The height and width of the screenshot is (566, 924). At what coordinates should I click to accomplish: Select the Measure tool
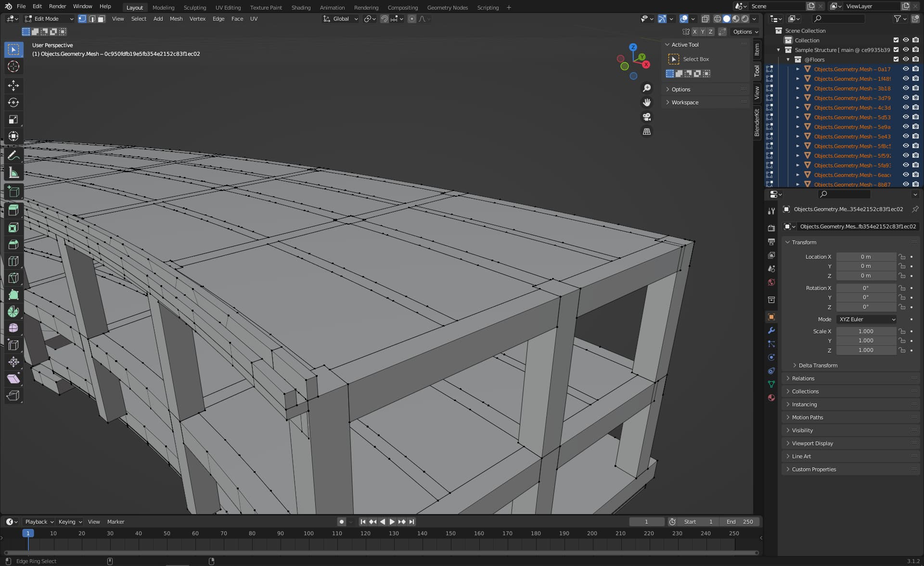tap(13, 173)
